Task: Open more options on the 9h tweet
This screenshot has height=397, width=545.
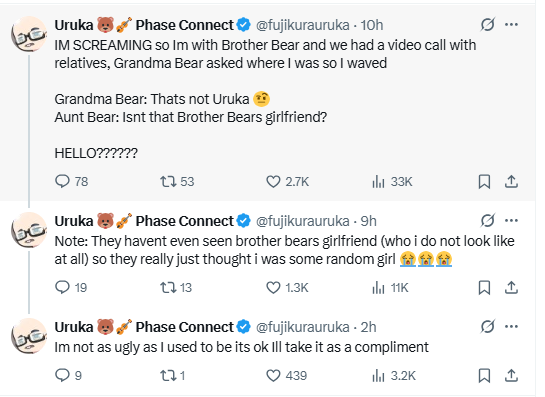Action: [511, 220]
